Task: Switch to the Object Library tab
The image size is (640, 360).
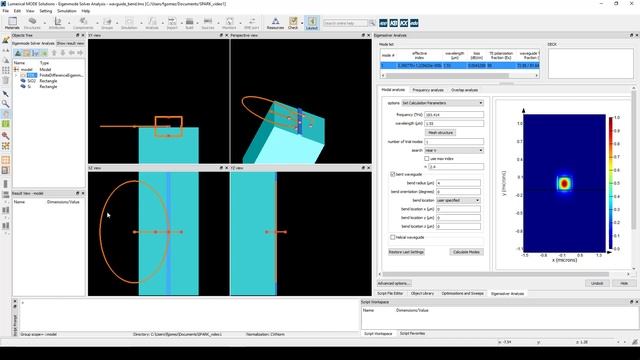Action: click(422, 293)
